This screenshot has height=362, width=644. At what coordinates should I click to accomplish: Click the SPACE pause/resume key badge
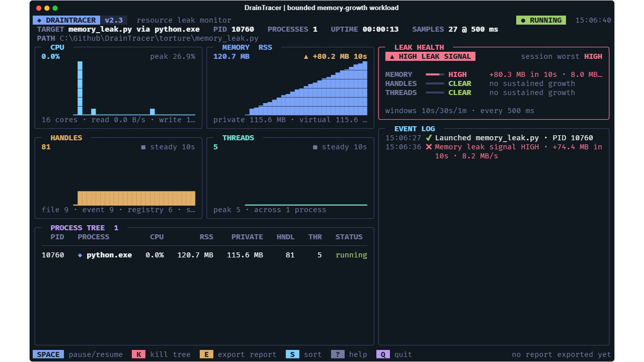click(x=48, y=354)
